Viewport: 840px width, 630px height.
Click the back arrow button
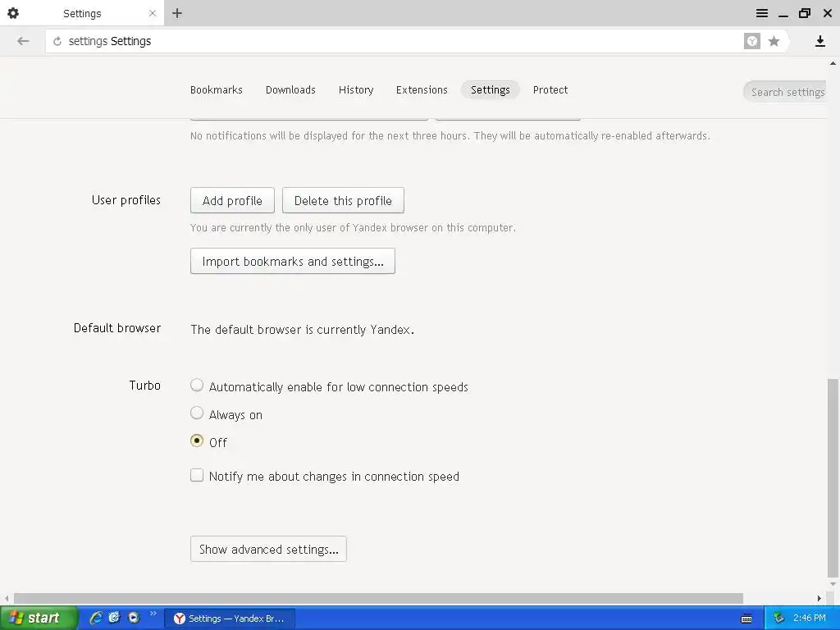coord(23,41)
